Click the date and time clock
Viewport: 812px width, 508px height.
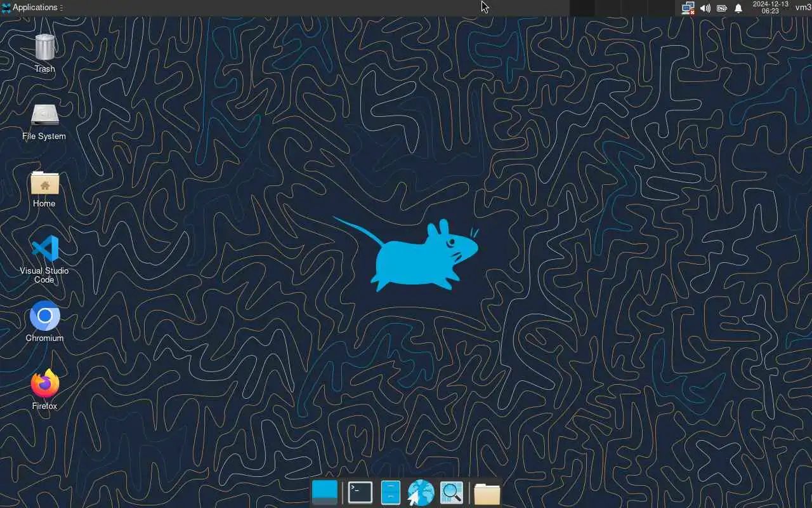(770, 8)
